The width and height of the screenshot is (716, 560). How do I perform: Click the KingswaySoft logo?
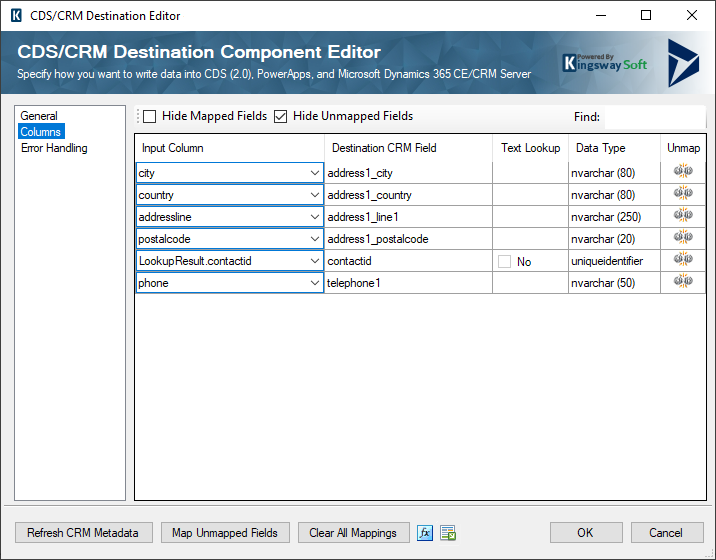point(605,63)
